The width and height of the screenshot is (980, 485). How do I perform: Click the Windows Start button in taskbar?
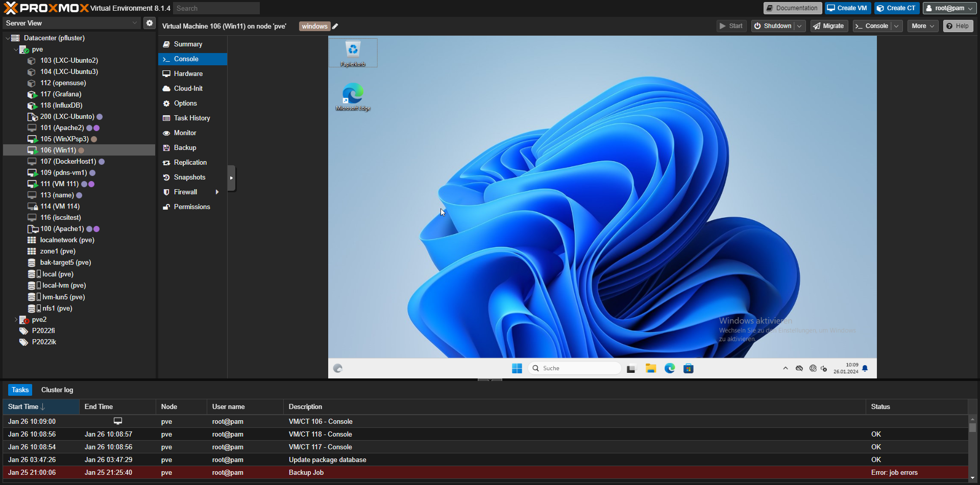(x=517, y=368)
